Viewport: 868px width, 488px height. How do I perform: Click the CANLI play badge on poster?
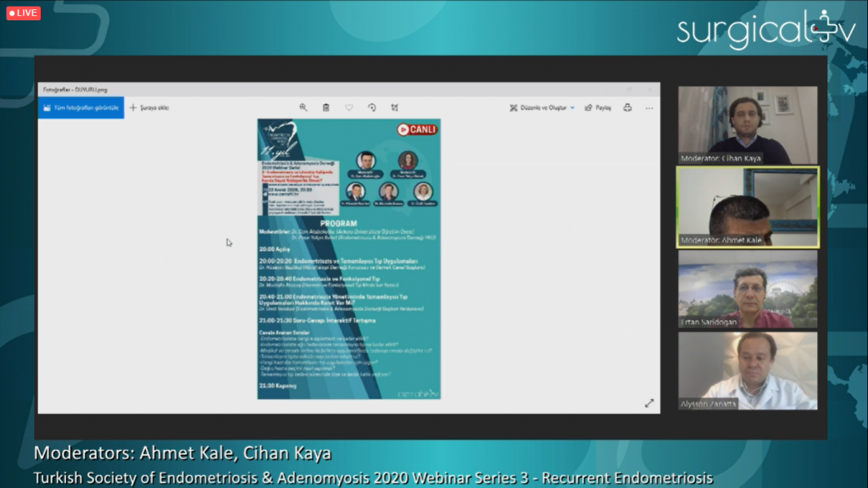[417, 130]
